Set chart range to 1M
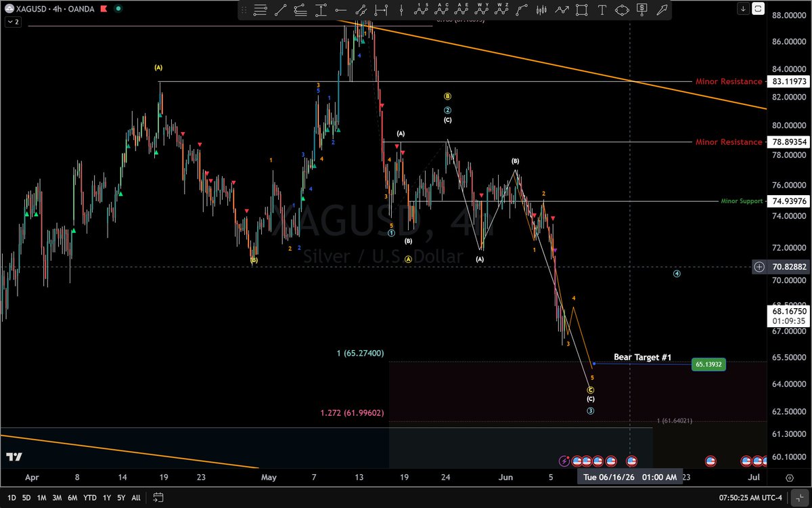This screenshot has width=812, height=508. click(x=42, y=497)
